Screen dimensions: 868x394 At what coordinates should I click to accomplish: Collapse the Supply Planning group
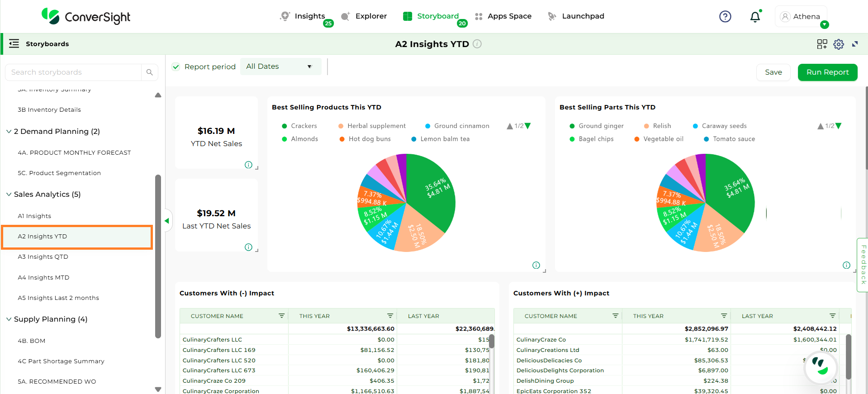pyautogui.click(x=9, y=319)
